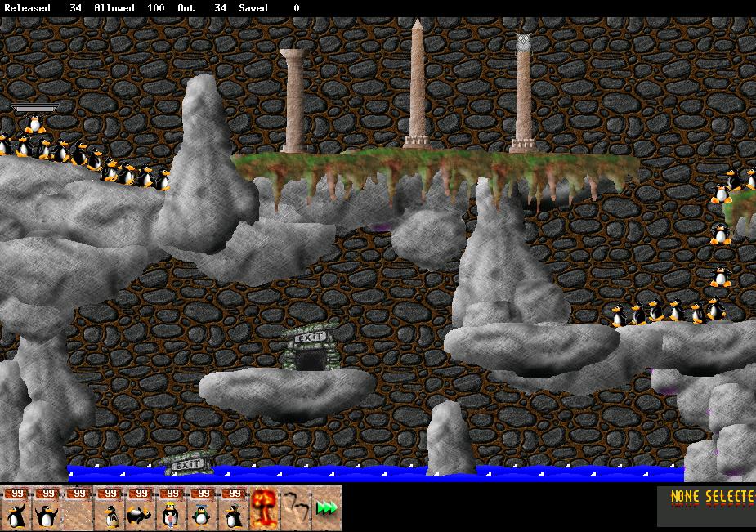Screen dimensions: 756x532
Task: Activate the green fast-forward arrows
Action: pos(326,509)
